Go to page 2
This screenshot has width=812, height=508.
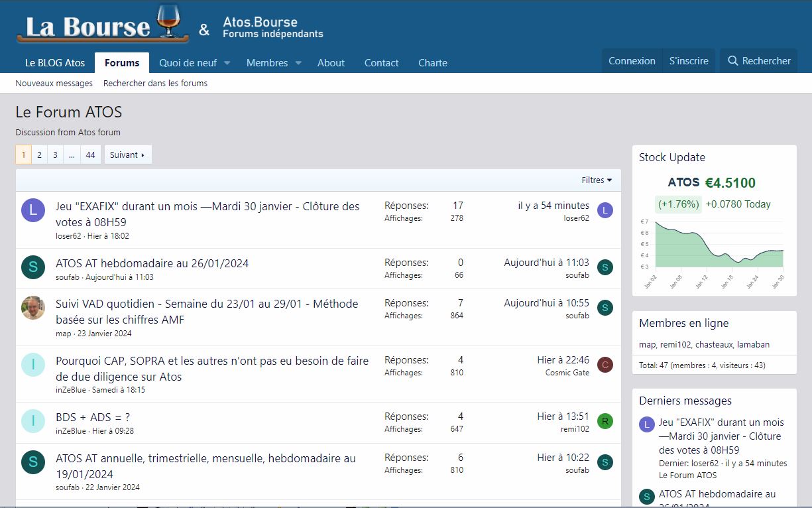(x=39, y=155)
